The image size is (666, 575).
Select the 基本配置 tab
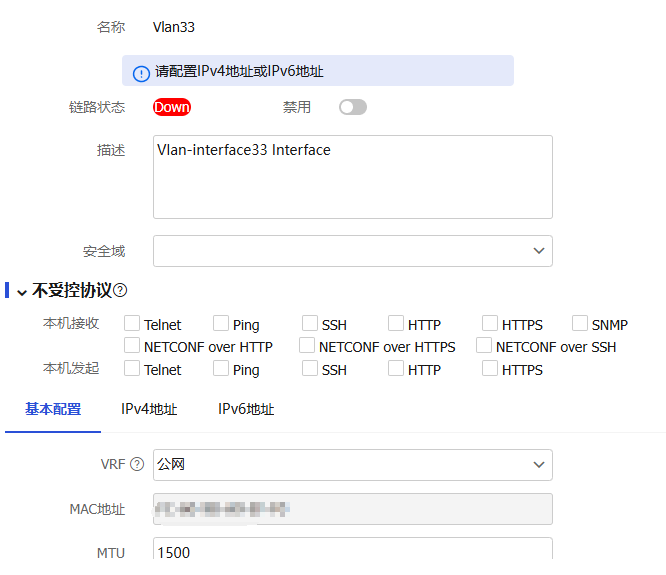coord(53,409)
